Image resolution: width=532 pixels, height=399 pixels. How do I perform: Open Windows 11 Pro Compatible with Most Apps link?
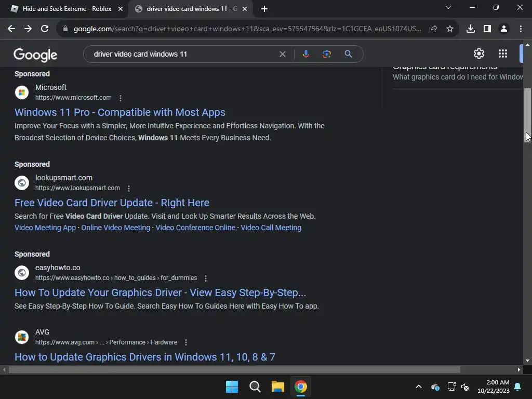pyautogui.click(x=120, y=112)
